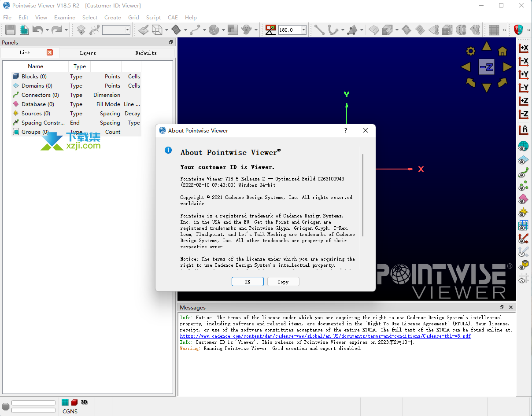Toggle nodes visibility eye icon with green dots
This screenshot has height=416, width=532.
click(x=523, y=186)
